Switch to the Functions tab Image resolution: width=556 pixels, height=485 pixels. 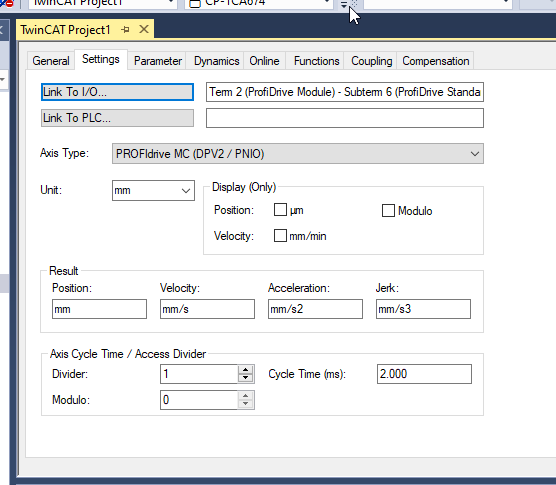click(x=316, y=61)
